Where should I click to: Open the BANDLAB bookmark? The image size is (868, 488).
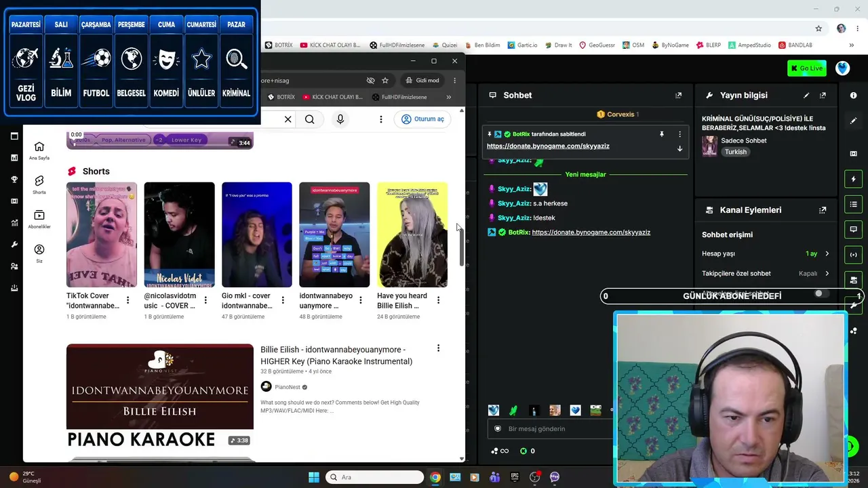795,45
